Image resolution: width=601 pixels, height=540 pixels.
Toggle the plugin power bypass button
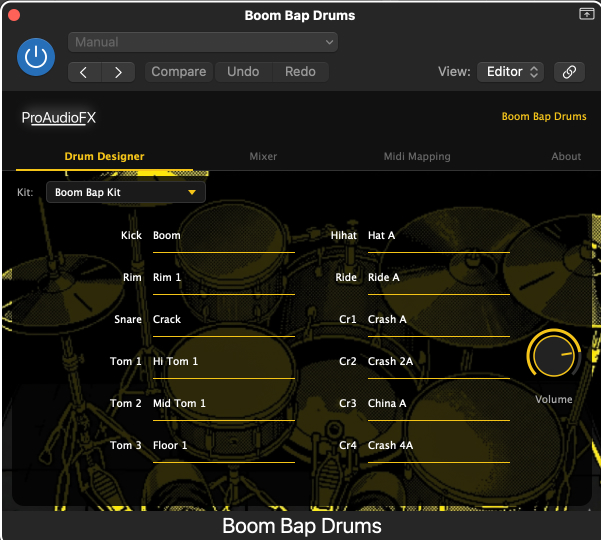pos(36,57)
